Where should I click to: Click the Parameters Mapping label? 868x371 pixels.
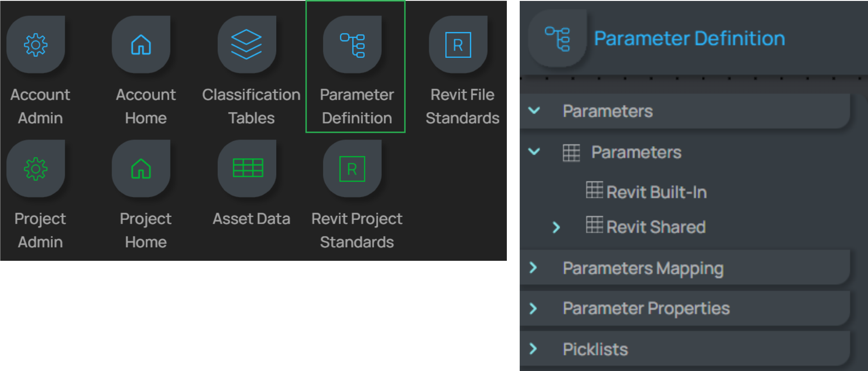coord(643,268)
